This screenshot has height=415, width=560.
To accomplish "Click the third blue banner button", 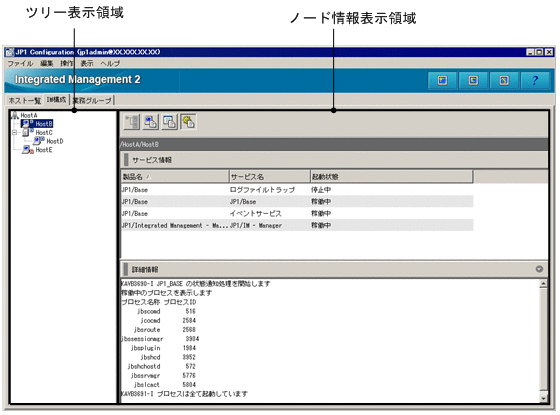I will click(504, 80).
